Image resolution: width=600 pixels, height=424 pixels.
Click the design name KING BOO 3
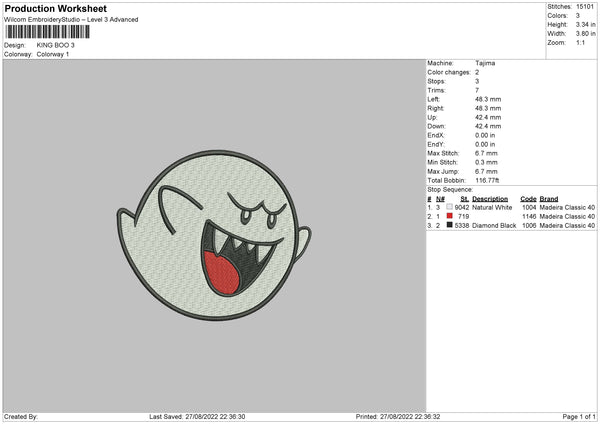click(56, 45)
